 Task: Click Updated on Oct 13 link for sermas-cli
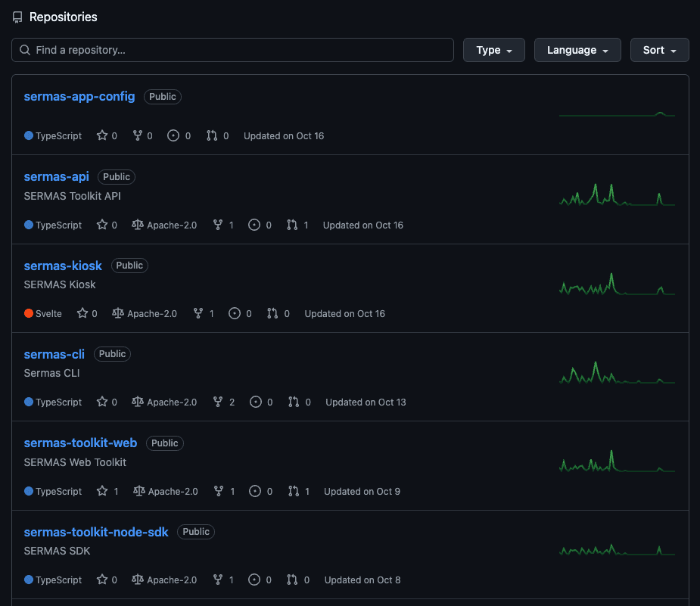366,402
